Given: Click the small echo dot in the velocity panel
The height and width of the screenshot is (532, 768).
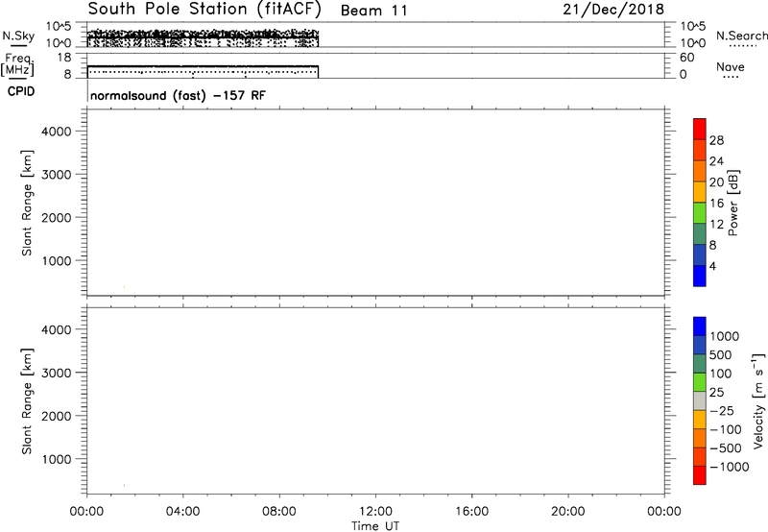Looking at the screenshot, I should 125,486.
